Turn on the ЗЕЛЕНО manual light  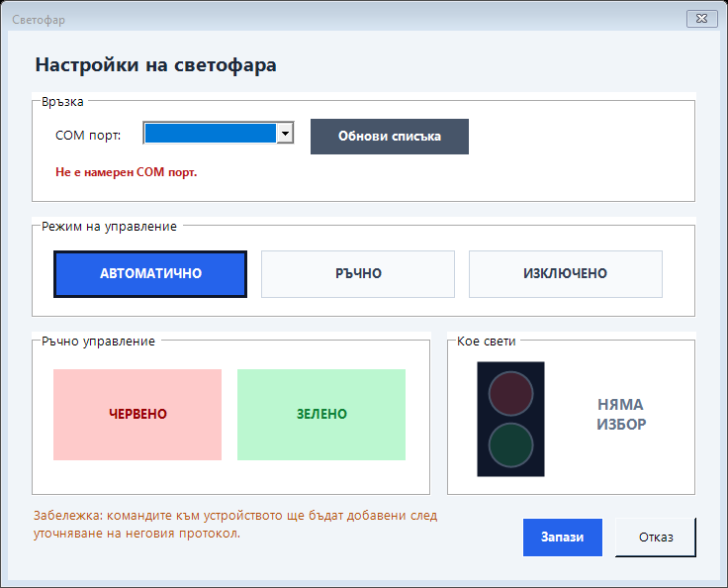point(321,415)
